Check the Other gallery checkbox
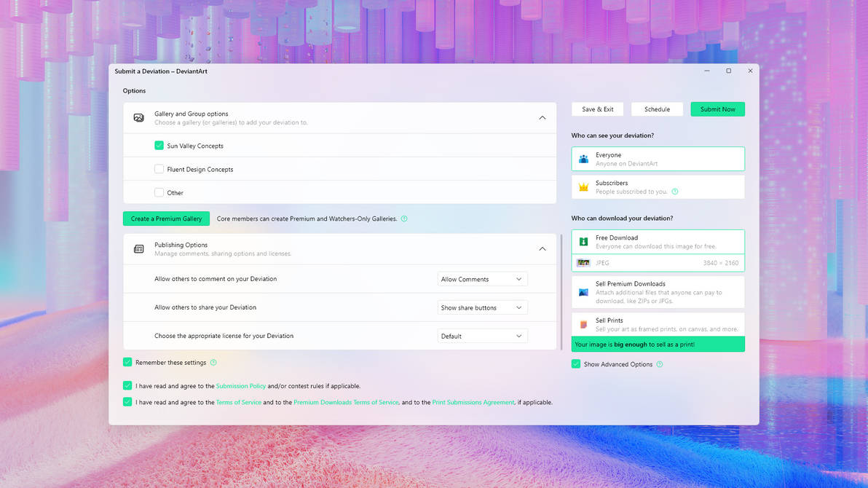 159,193
